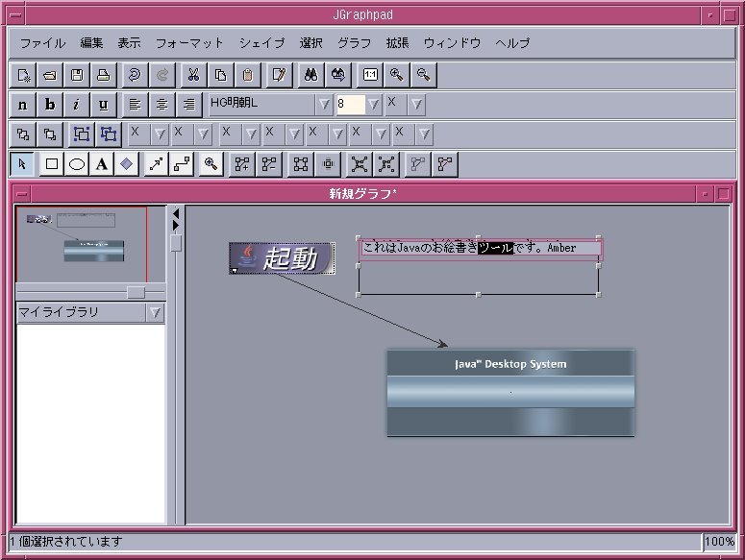Viewport: 745px width, 560px height.
Task: Toggle normal font style with n button
Action: [23, 105]
